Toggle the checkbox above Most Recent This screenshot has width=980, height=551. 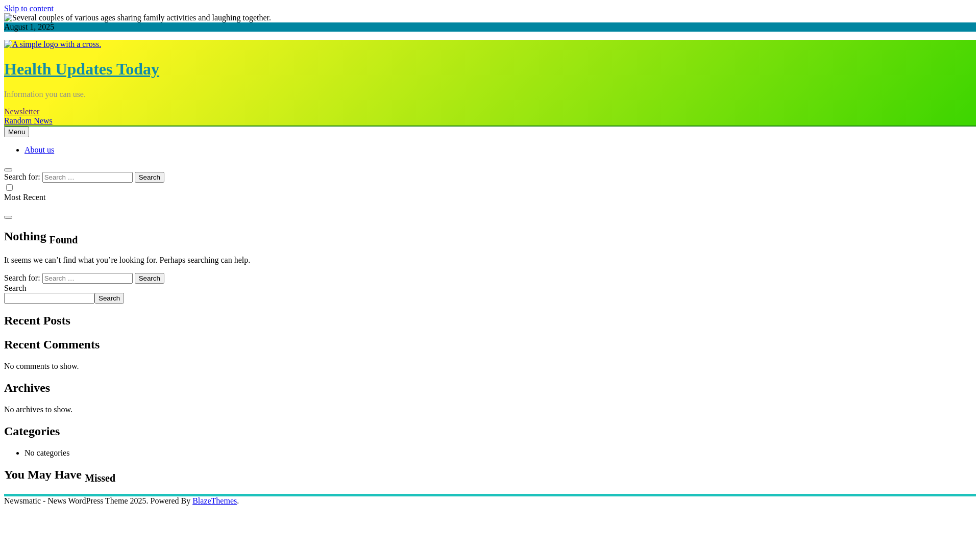[x=9, y=187]
